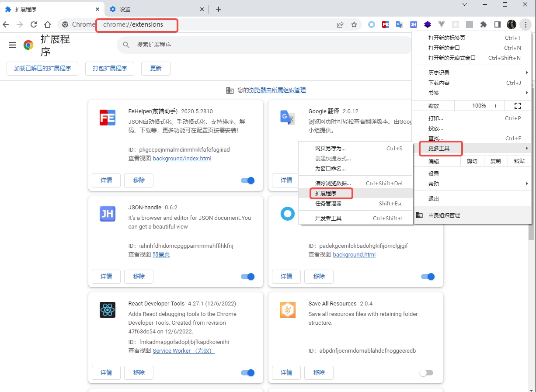The image size is (536, 392).
Task: Click the React Developer Tools card logo
Action: [108, 310]
